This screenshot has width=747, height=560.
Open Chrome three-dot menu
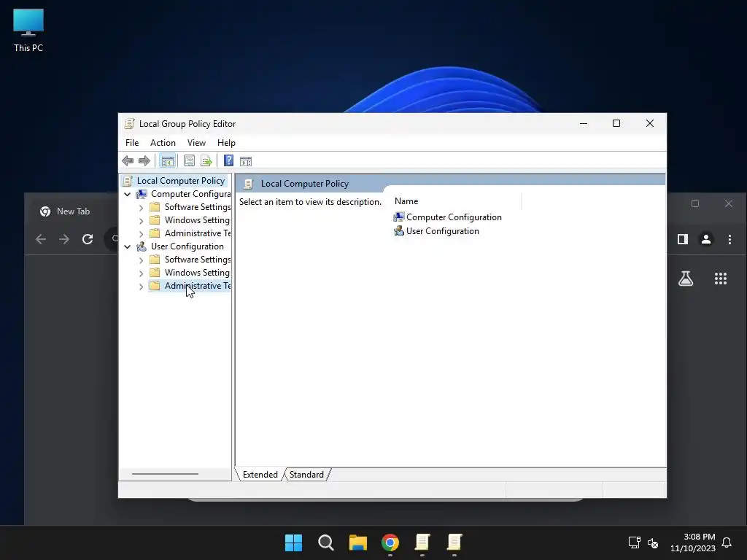pos(729,239)
